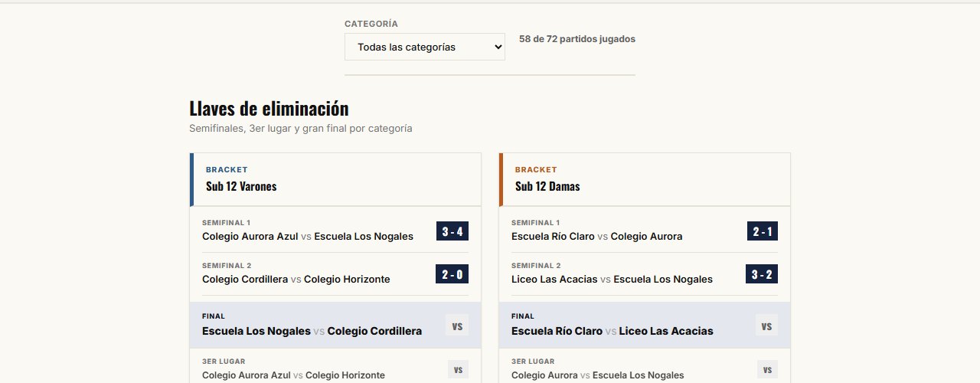The image size is (980, 383).
Task: Click Colegio Cordillera in Varones Final
Action: 374,331
